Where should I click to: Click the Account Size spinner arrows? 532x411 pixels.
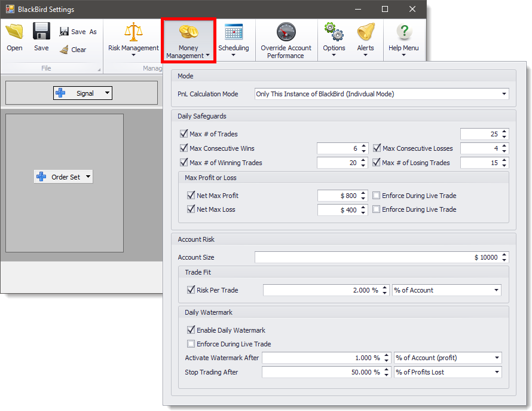pyautogui.click(x=504, y=257)
